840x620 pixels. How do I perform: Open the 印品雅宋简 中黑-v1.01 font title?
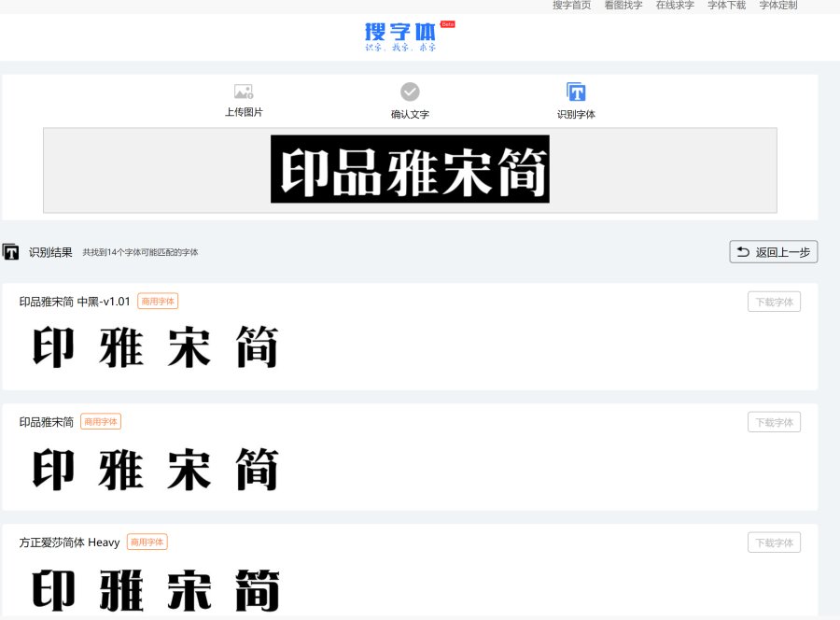pos(75,302)
